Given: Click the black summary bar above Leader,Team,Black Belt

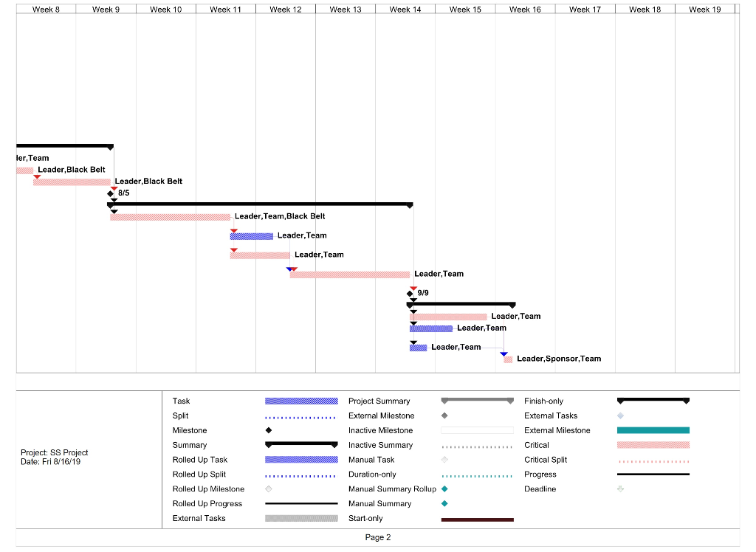Looking at the screenshot, I should point(258,205).
